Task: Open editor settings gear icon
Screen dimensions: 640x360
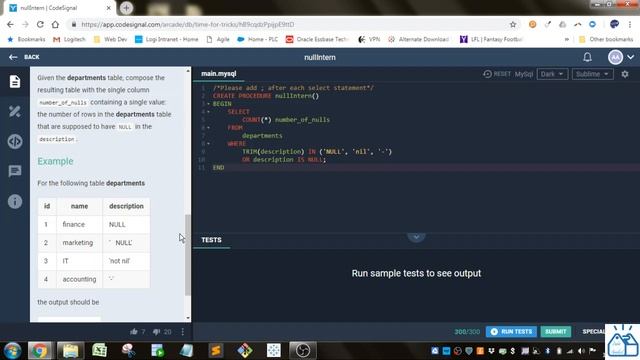Action: pos(625,74)
